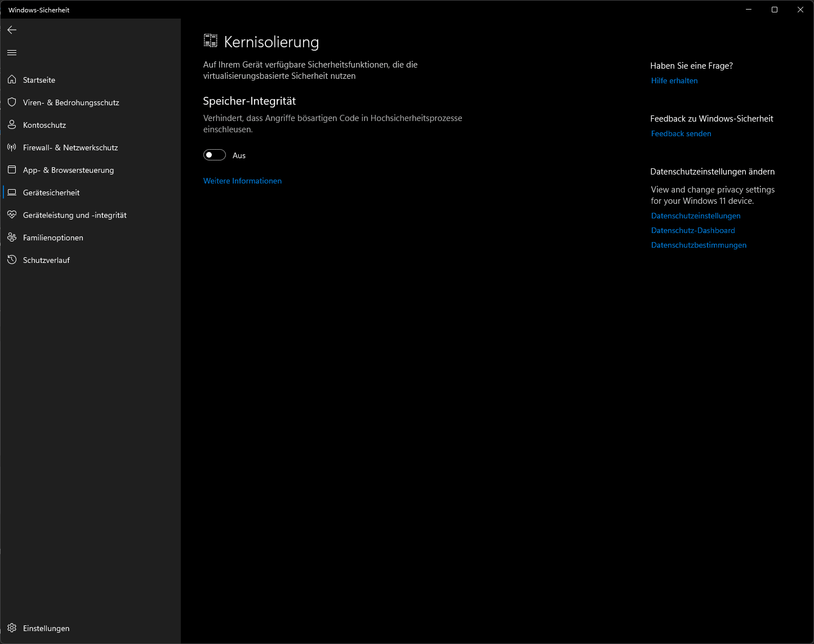814x644 pixels.
Task: Open Schutzverlauf page
Action: 90,260
